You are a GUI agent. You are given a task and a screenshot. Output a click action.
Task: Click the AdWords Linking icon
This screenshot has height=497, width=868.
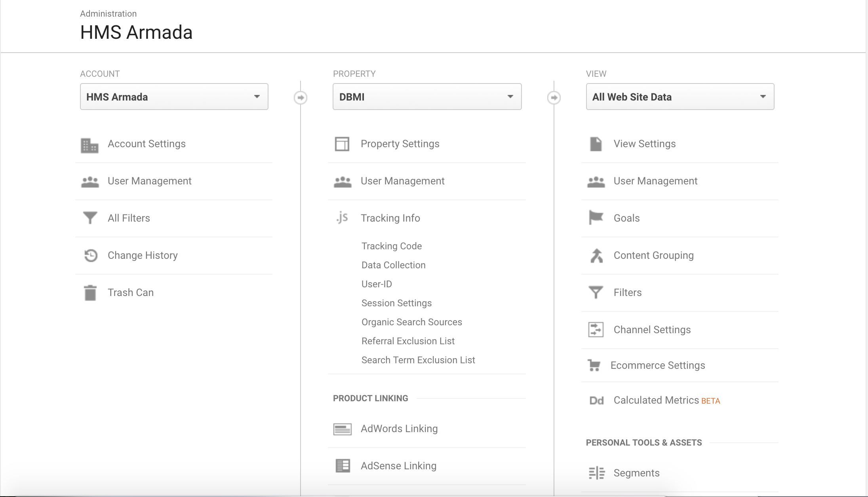pos(343,429)
